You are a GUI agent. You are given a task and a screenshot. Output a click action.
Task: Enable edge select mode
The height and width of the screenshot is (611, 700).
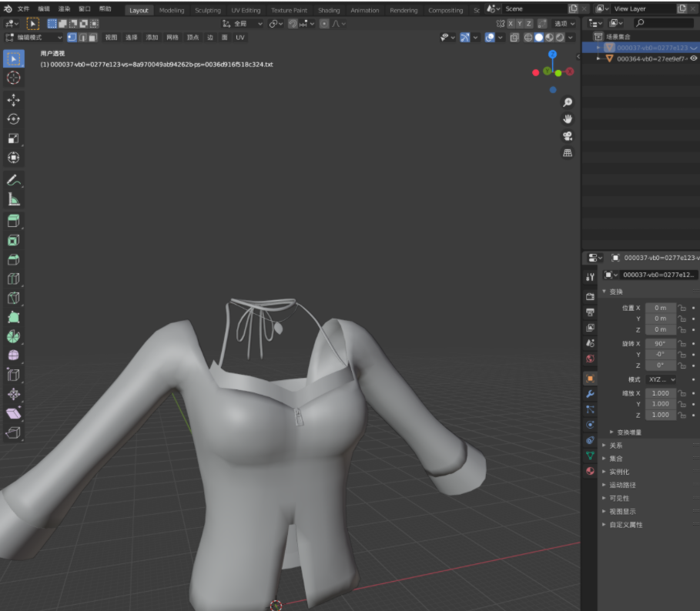tap(82, 38)
